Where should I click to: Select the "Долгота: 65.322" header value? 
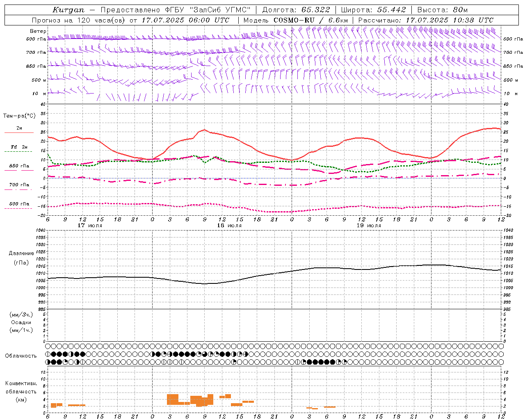[x=296, y=10]
